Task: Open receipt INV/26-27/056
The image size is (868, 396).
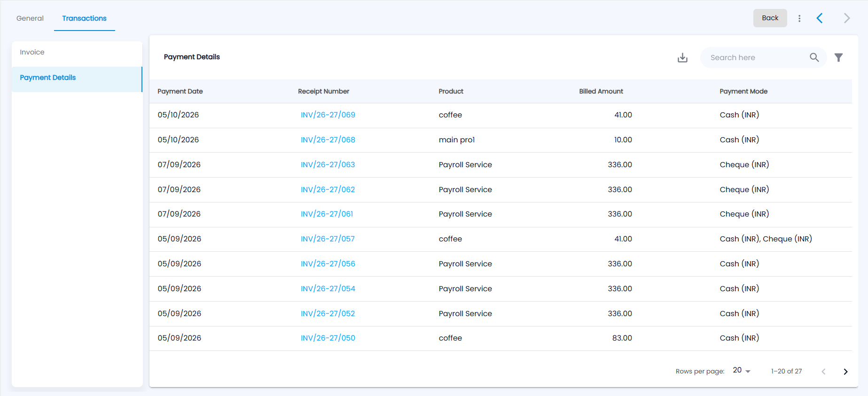Action: click(x=328, y=264)
